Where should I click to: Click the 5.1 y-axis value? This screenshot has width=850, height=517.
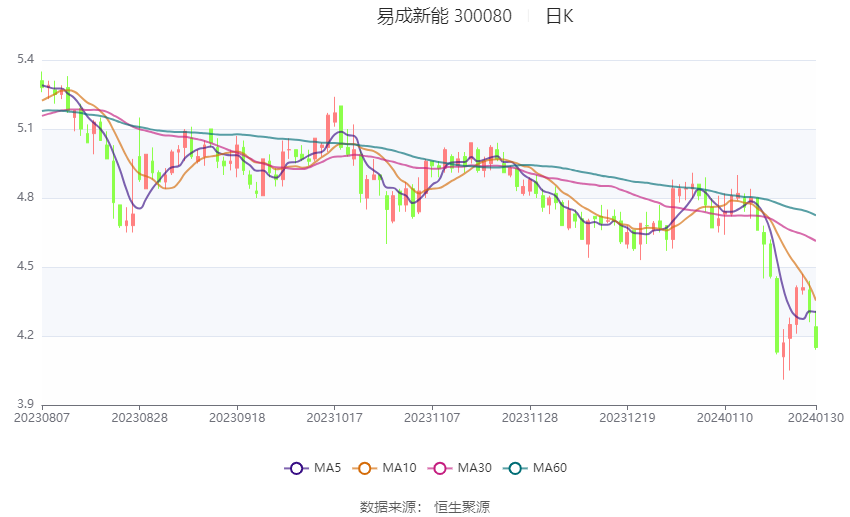(25, 128)
